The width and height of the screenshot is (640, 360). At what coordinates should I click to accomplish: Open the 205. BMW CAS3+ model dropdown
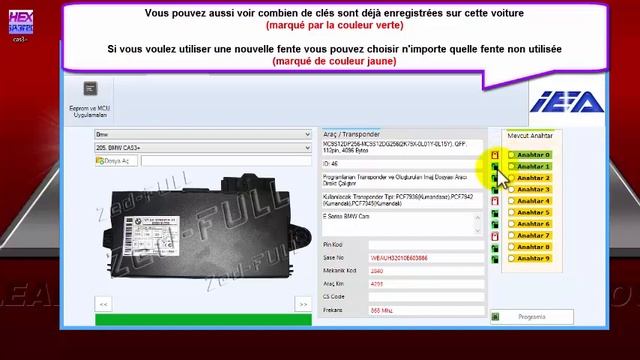(x=203, y=148)
